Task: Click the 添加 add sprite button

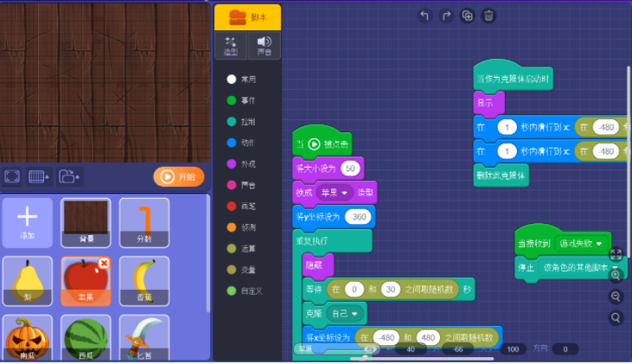Action: coord(28,221)
